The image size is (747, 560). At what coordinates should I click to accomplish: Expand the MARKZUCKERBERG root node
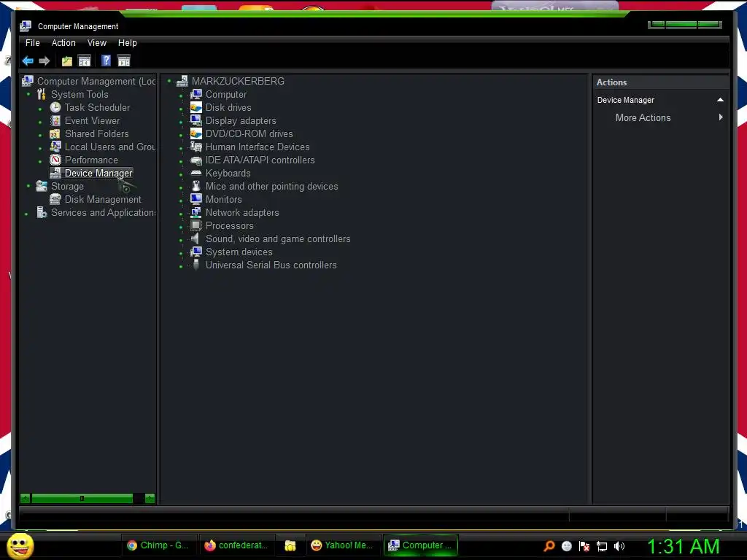[169, 82]
